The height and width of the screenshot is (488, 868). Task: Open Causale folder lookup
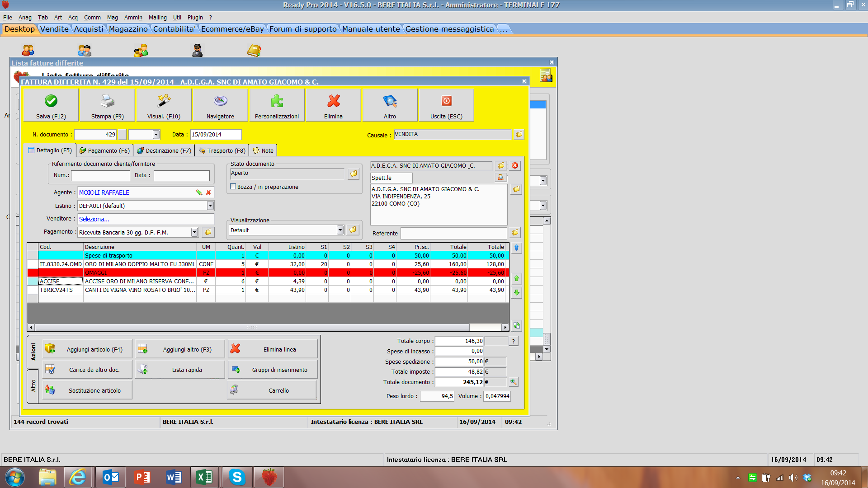pos(519,134)
